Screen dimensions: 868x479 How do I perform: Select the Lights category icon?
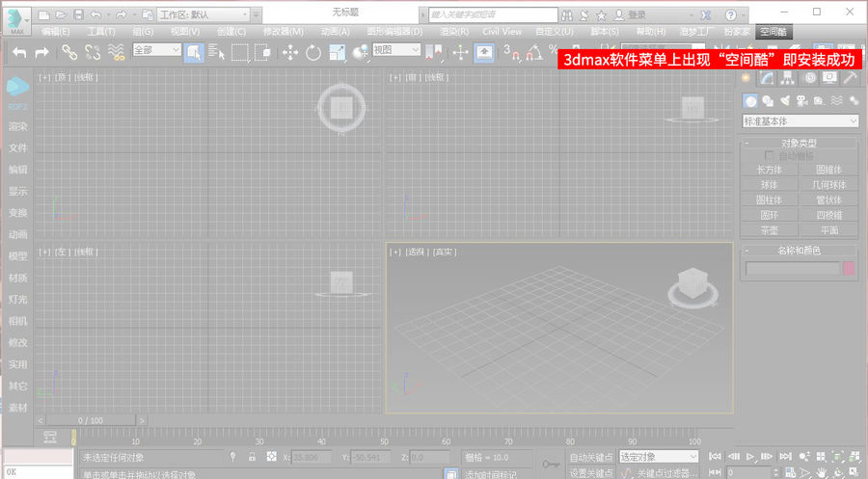coord(784,100)
